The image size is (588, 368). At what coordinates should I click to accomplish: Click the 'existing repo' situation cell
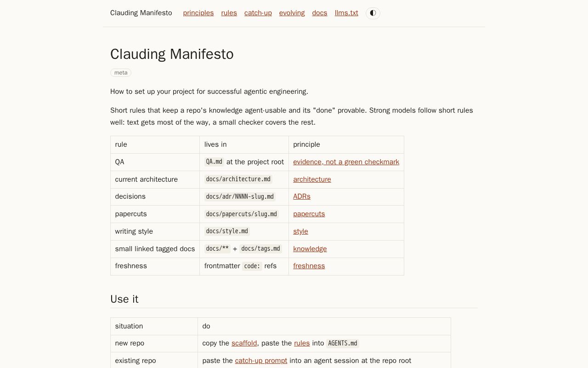pyautogui.click(x=154, y=361)
